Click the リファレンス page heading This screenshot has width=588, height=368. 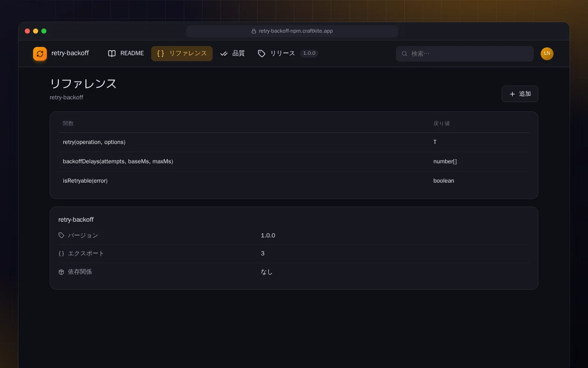click(83, 84)
